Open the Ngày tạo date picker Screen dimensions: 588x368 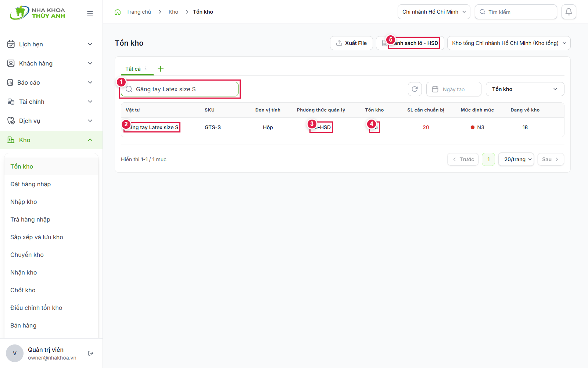pos(454,89)
